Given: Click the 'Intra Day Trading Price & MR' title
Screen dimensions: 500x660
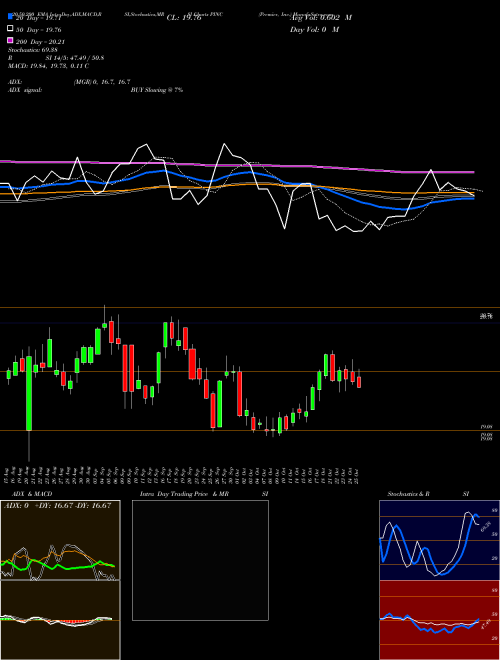Looking at the screenshot, I should (184, 494).
